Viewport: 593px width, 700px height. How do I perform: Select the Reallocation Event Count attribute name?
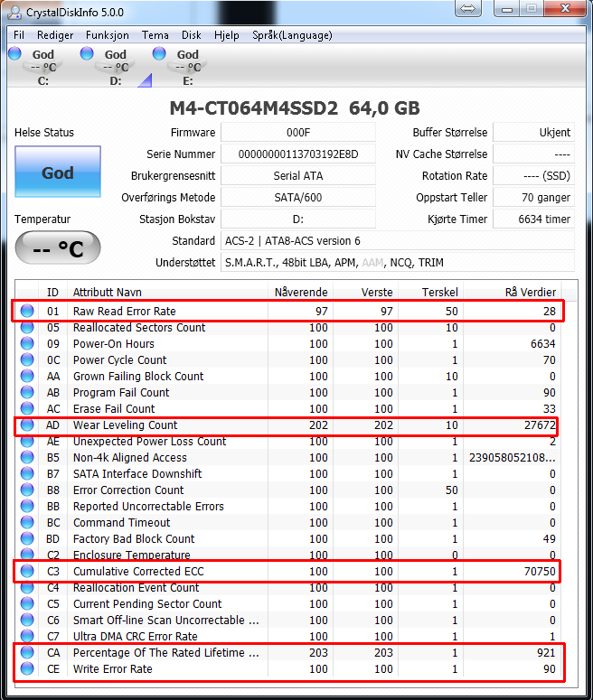136,587
